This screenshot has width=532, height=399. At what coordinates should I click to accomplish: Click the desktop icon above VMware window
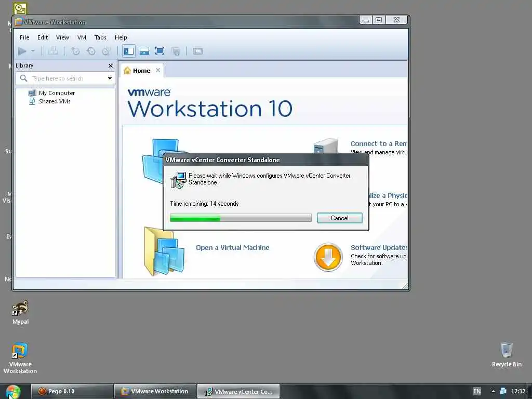[20, 8]
